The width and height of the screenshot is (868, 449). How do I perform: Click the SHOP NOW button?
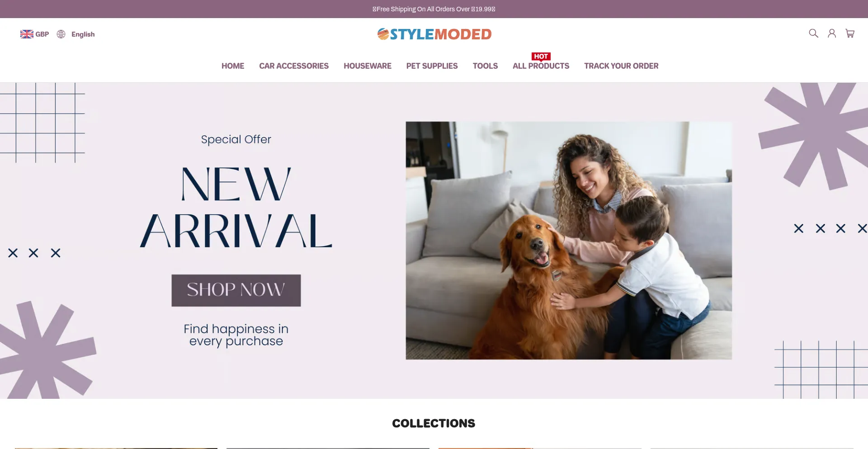click(236, 290)
